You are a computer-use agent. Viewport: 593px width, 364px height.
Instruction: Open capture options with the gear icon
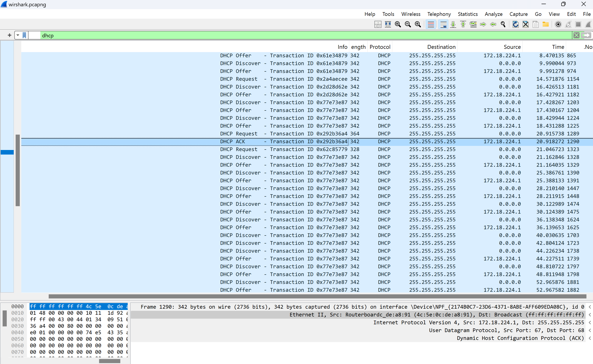tap(558, 24)
